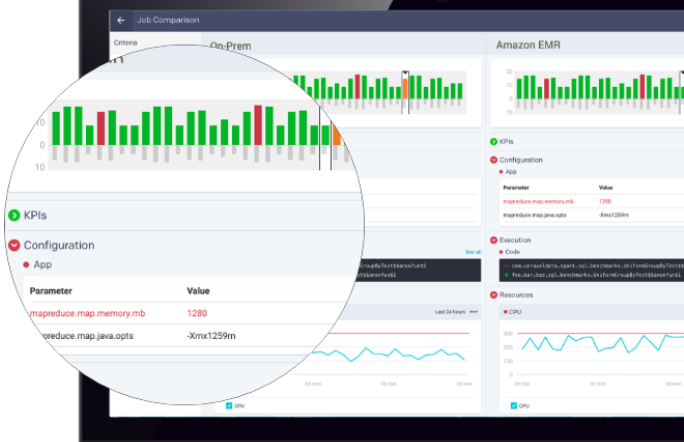Open the three-dot menu beside Last 24 hours

474,312
